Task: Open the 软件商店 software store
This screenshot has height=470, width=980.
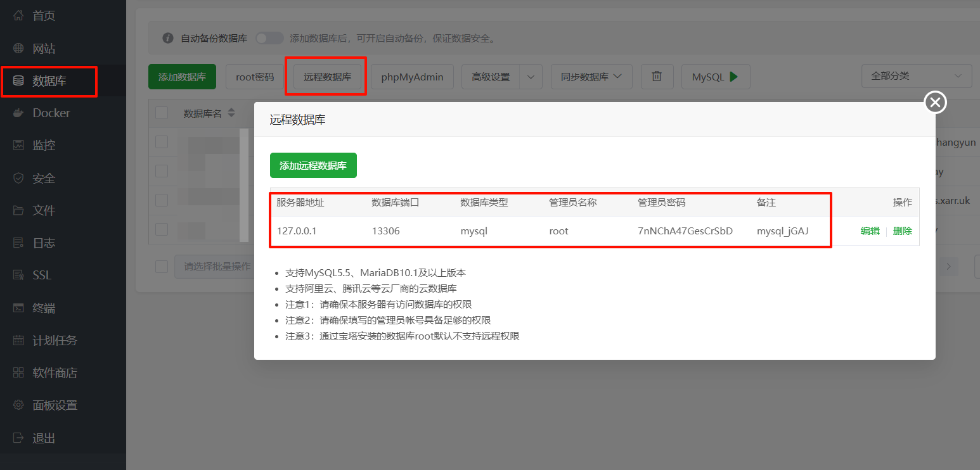Action: pyautogui.click(x=51, y=372)
